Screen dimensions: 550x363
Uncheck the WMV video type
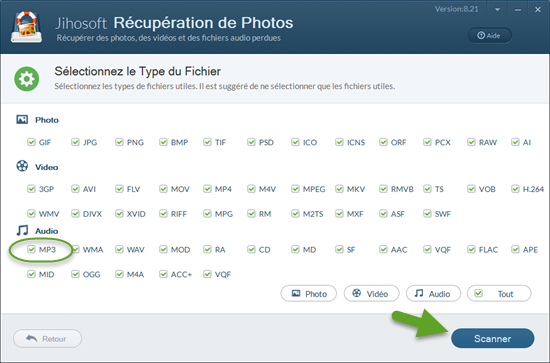click(31, 213)
